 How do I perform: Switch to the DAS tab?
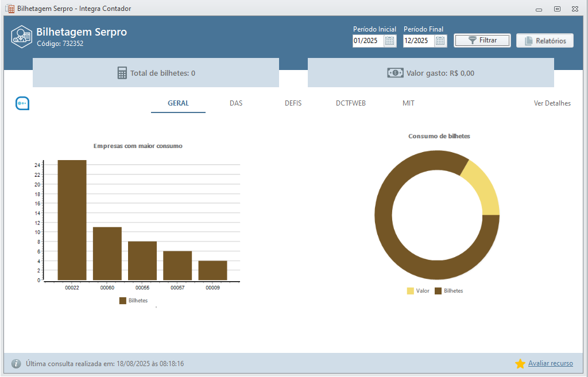point(236,103)
